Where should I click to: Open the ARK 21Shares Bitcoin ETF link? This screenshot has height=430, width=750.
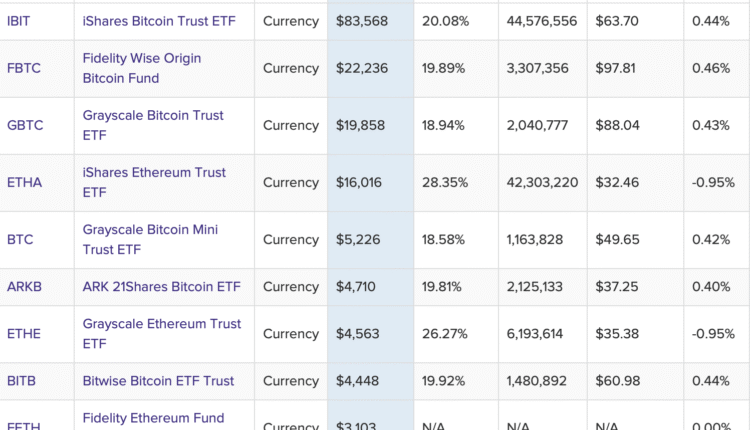[x=161, y=287]
